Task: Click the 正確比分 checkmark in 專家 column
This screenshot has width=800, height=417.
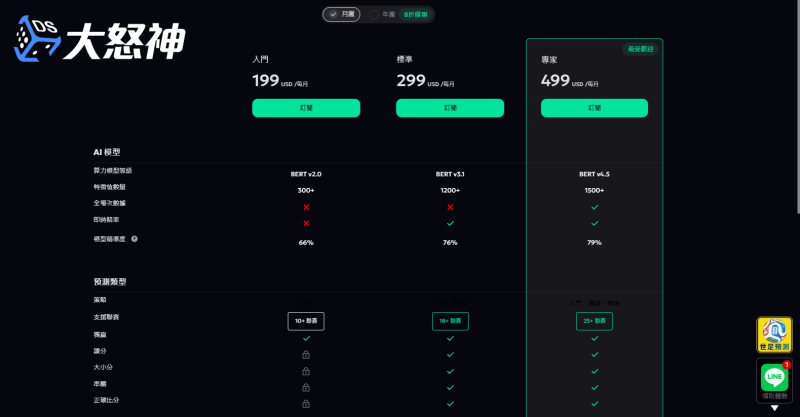Action: pyautogui.click(x=594, y=404)
